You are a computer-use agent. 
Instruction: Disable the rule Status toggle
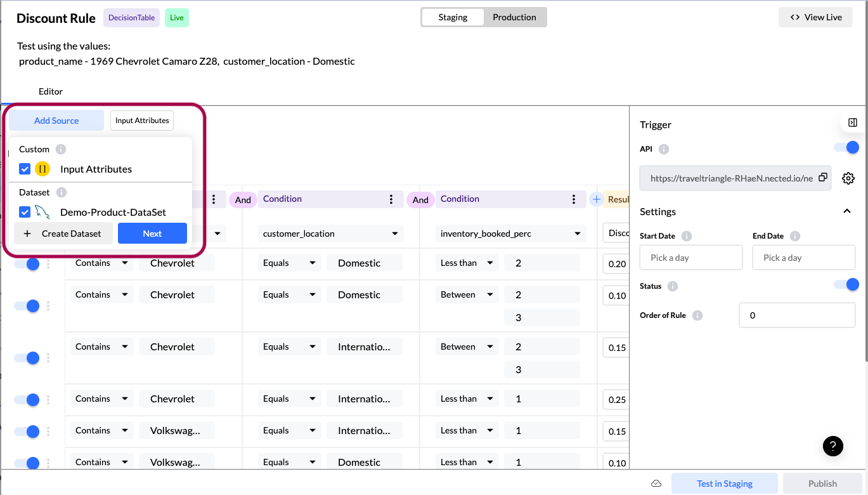(x=846, y=284)
